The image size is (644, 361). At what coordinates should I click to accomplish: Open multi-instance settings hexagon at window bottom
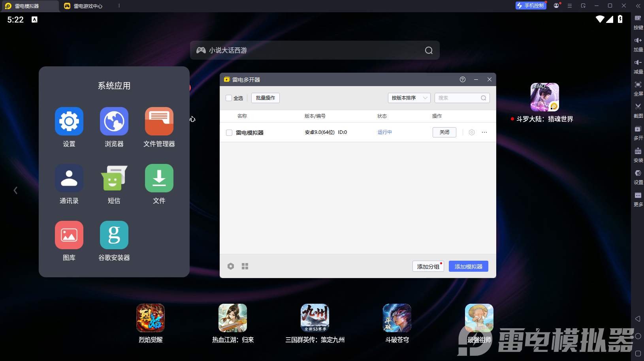coord(231,266)
